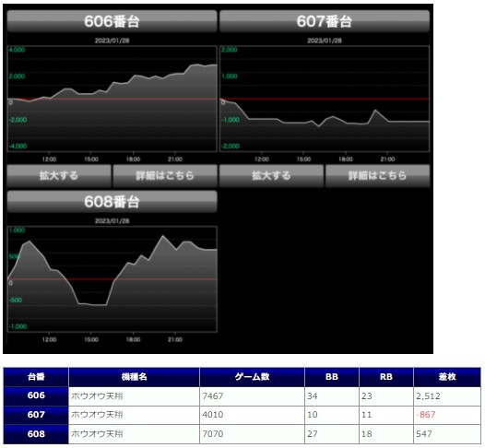485x448 pixels.
Task: Open 詳細はこちら for machine 607
Action: [x=377, y=176]
